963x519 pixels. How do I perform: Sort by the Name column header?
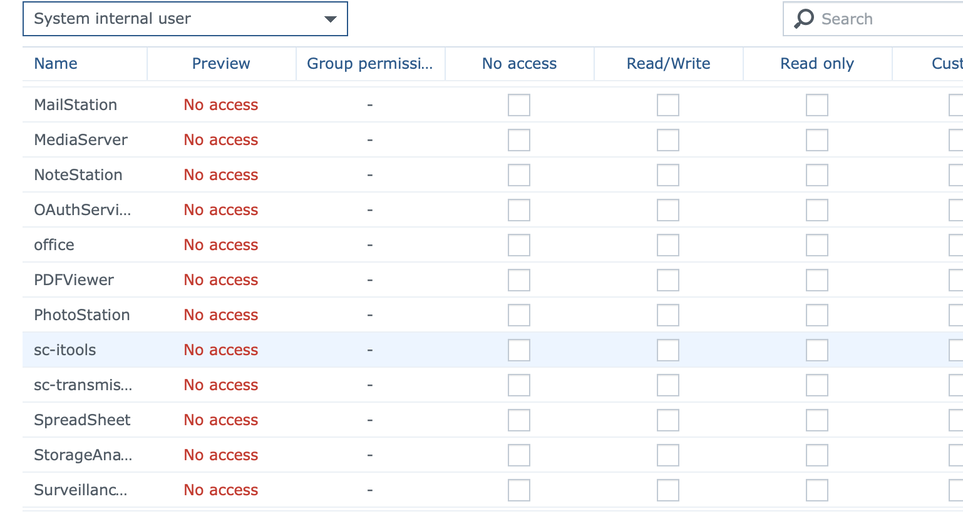(56, 63)
